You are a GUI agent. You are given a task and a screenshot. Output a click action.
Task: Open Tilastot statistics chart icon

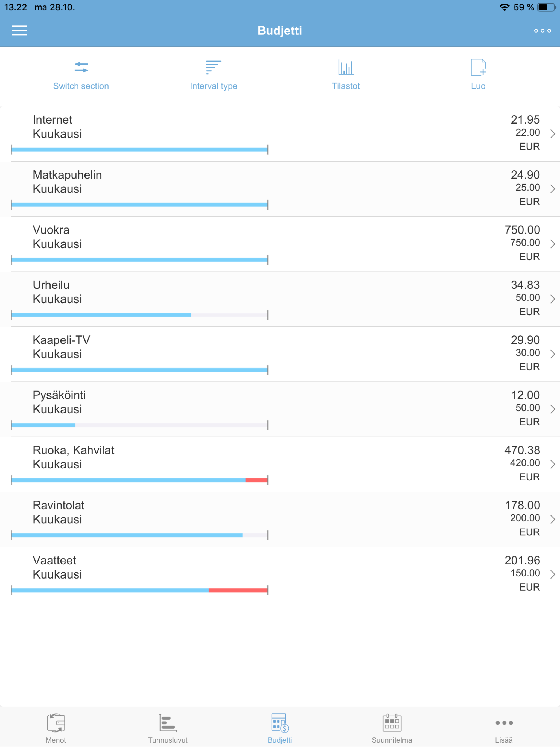point(346,67)
